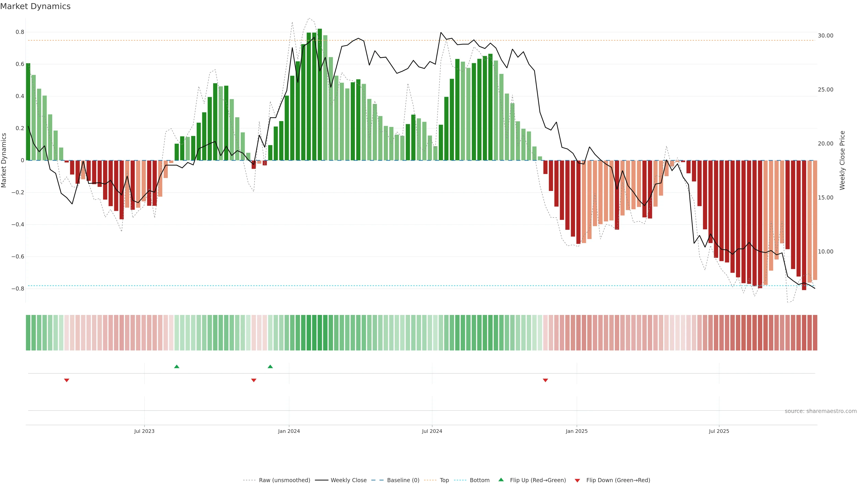Click the Jul 2025 x-axis label

(719, 431)
